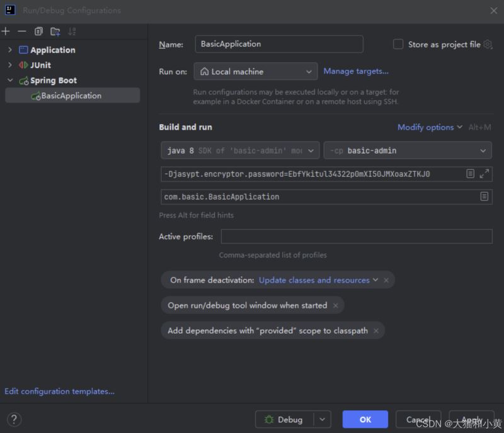504x433 pixels.
Task: Click the Active profiles input field
Action: point(356,237)
